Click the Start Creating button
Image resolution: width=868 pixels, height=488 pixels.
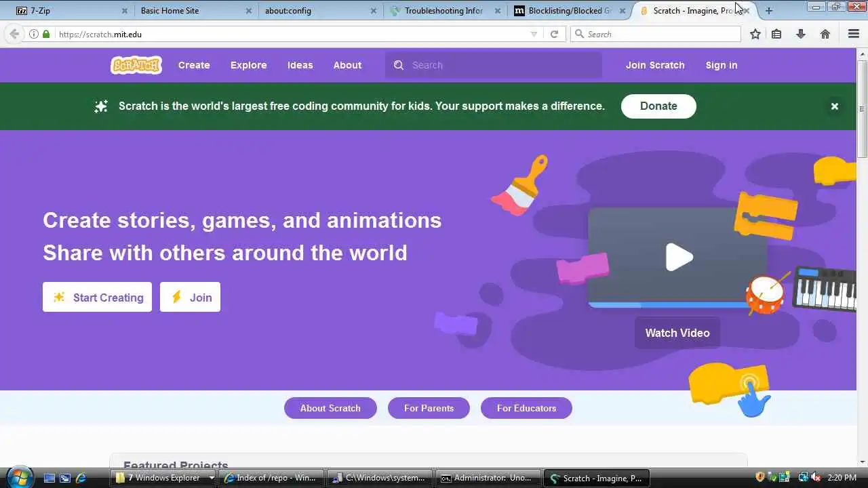(x=97, y=297)
